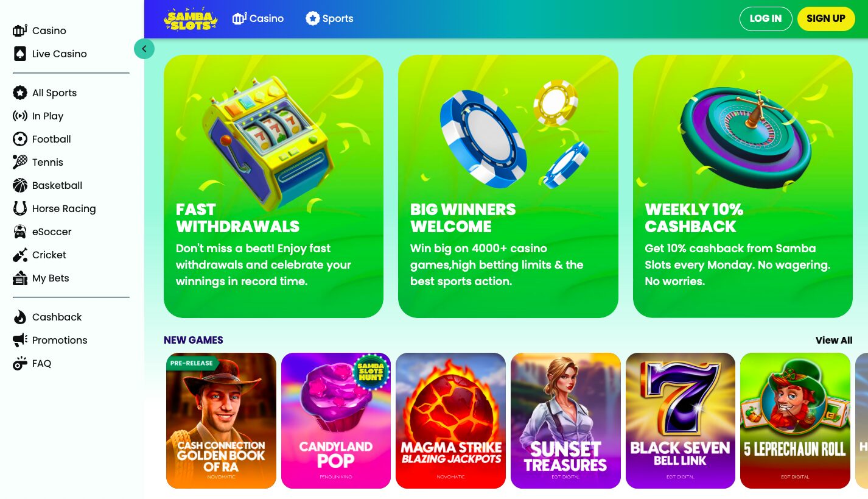Screen dimensions: 868x499
Task: Click the LOG IN button
Action: point(766,19)
